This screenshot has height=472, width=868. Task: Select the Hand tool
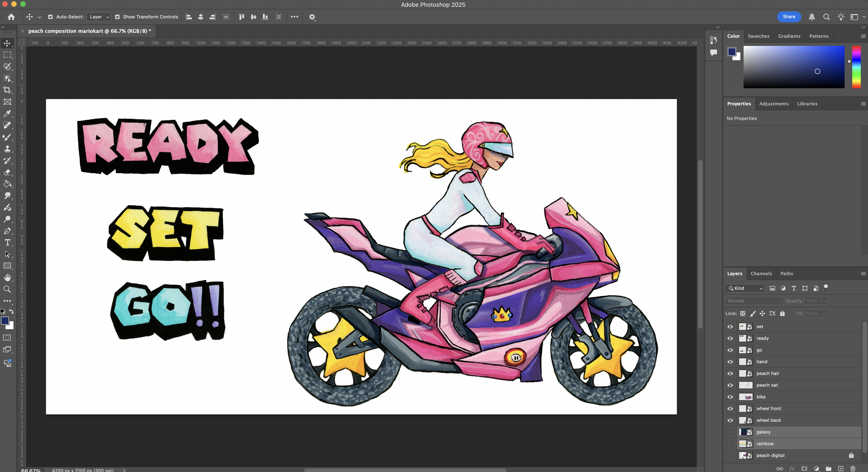point(7,277)
